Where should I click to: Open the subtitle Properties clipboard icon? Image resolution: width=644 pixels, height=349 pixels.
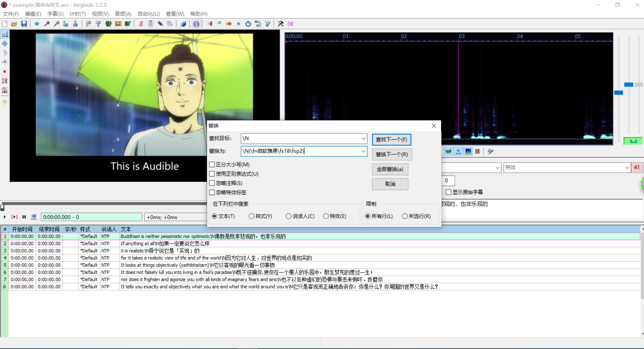(151, 24)
